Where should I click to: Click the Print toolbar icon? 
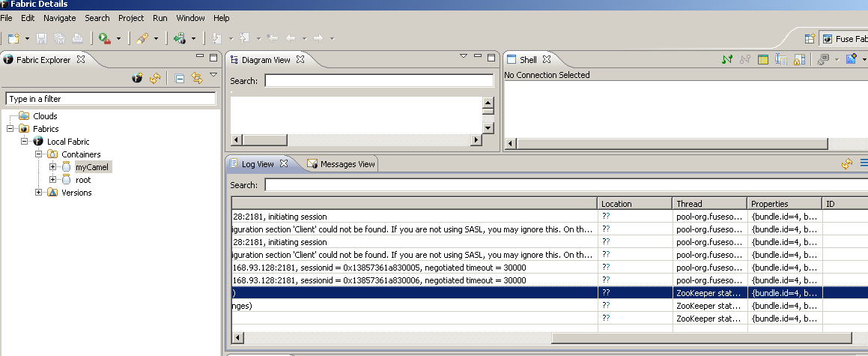pyautogui.click(x=77, y=38)
